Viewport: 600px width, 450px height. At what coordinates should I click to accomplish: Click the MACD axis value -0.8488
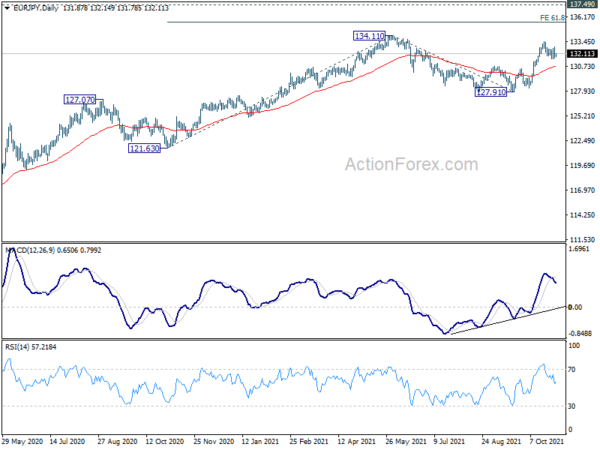tap(580, 333)
